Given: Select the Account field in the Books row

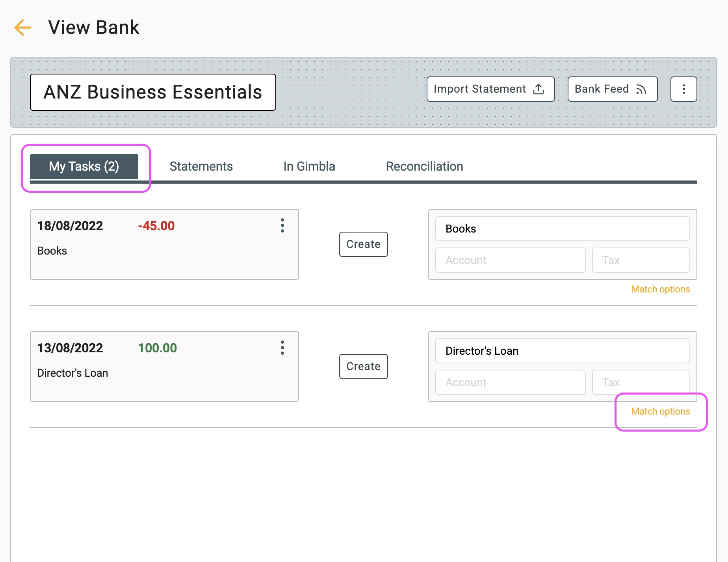Looking at the screenshot, I should point(510,260).
